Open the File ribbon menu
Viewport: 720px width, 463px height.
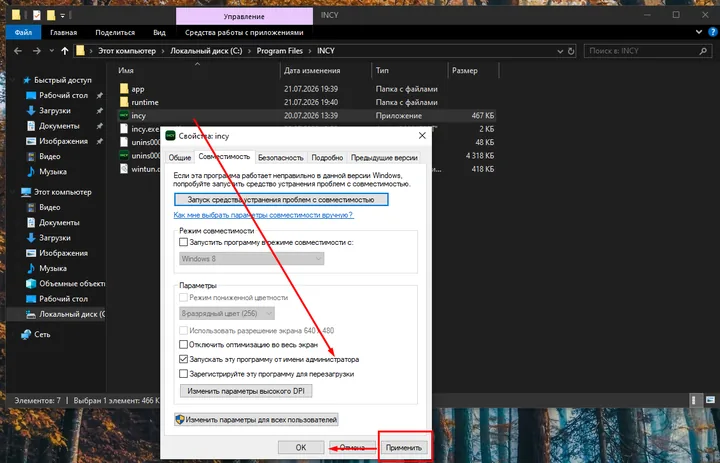pos(23,32)
